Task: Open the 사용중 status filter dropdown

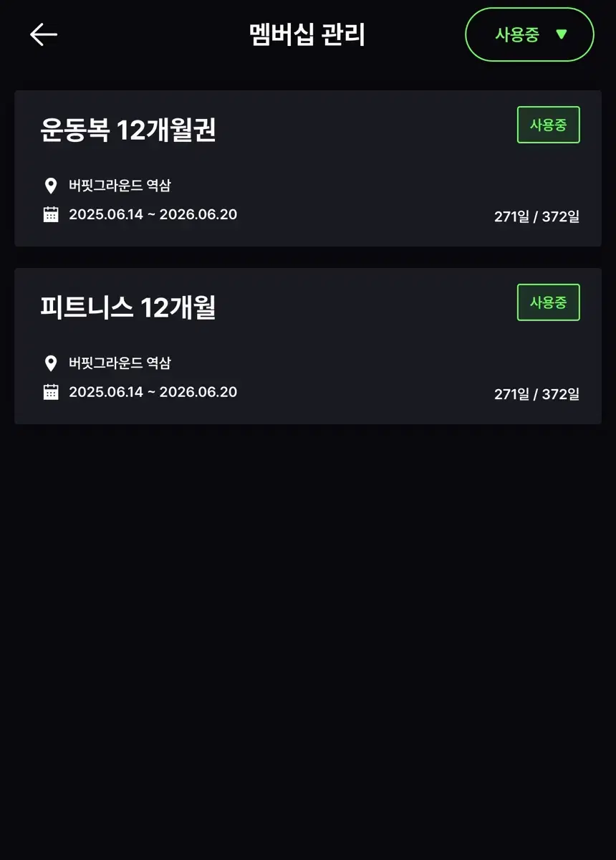Action: tap(529, 34)
